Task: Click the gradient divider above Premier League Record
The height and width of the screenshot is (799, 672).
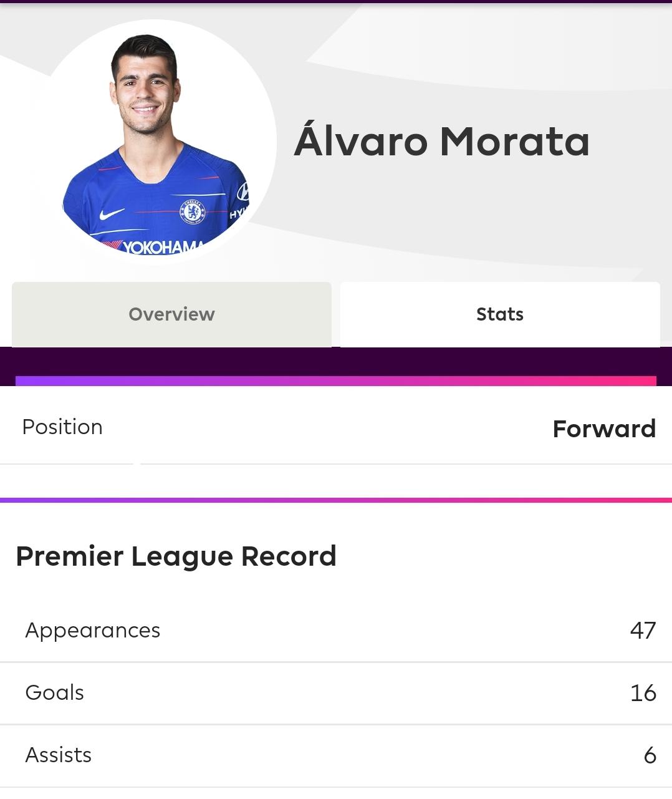Action: tap(336, 500)
